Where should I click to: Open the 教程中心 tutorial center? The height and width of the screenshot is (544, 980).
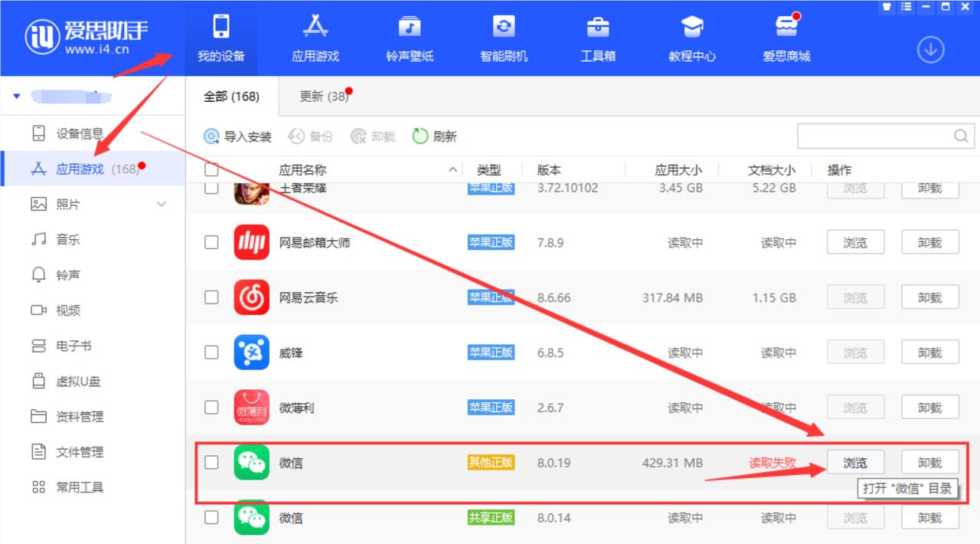pyautogui.click(x=692, y=28)
